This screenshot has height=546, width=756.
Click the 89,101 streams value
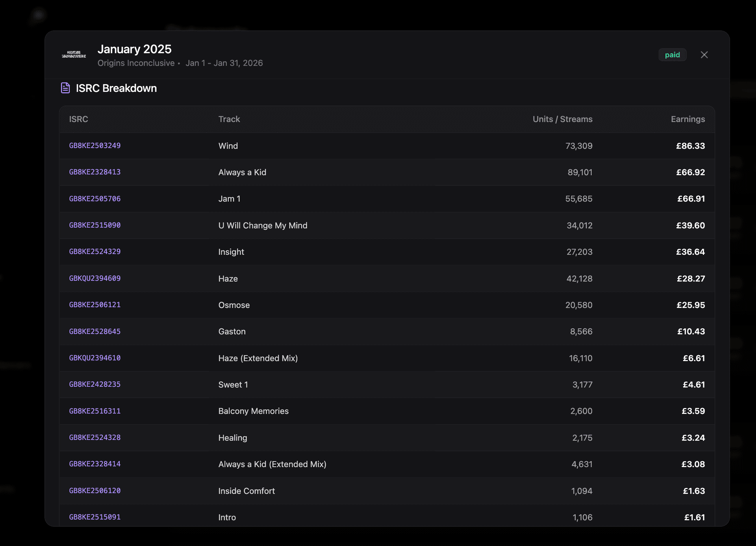pyautogui.click(x=580, y=172)
